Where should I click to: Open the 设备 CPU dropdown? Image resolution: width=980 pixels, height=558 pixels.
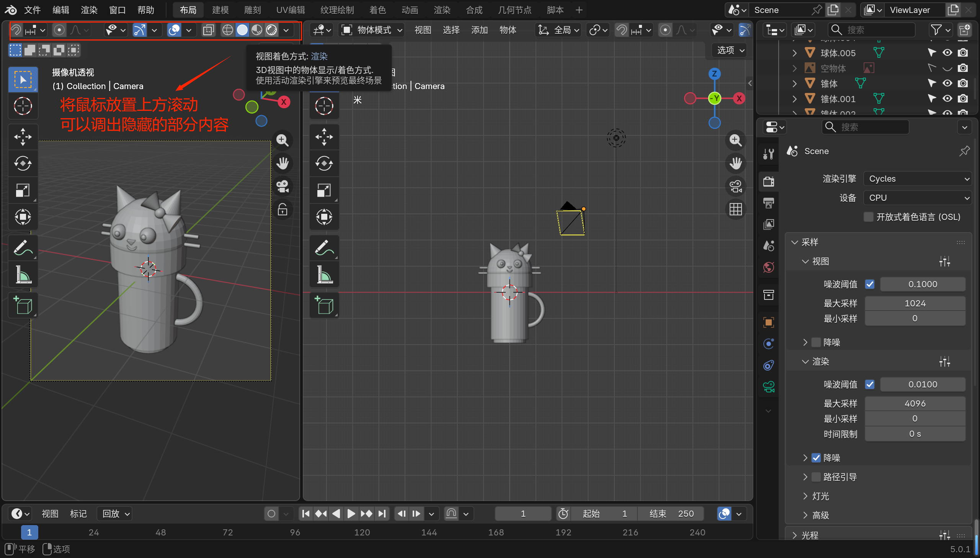917,198
